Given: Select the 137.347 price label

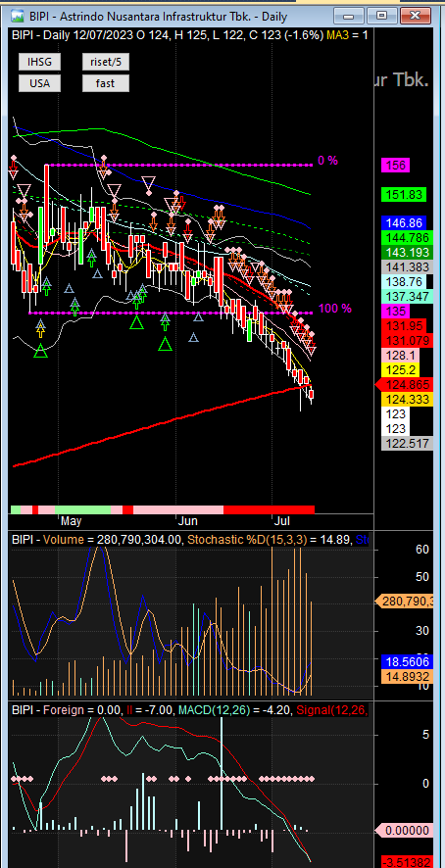Looking at the screenshot, I should pos(407,297).
